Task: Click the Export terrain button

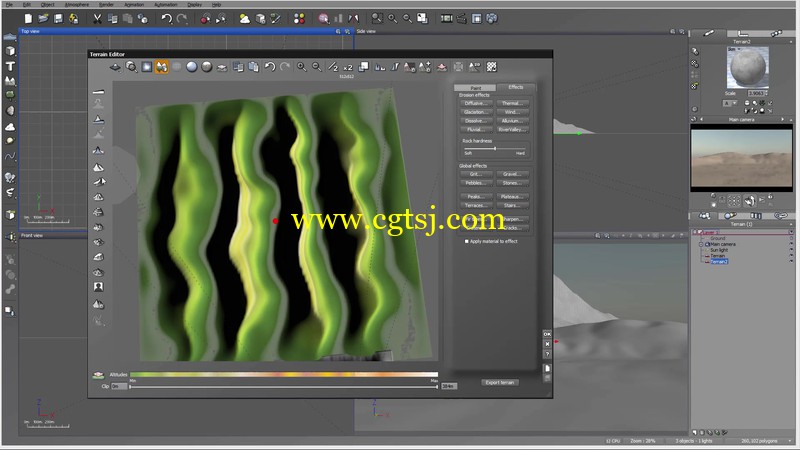Action: click(x=500, y=382)
